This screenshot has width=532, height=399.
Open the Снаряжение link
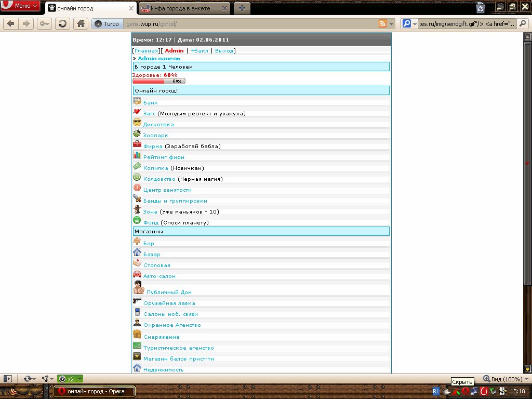pos(162,337)
